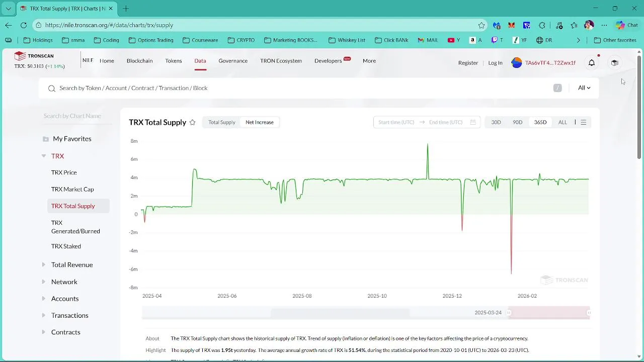
Task: Open MetaMask fox extension
Action: pos(512,25)
